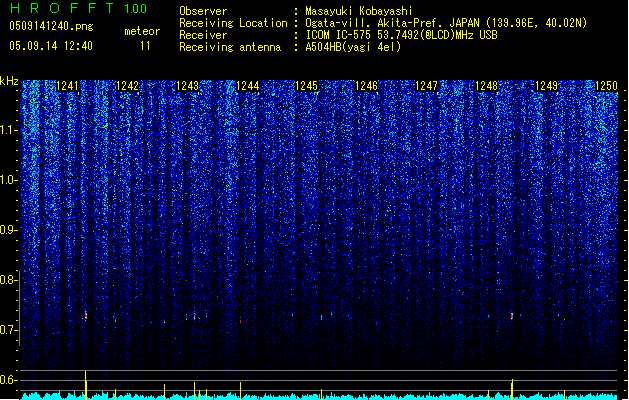Click the Observer label
Screen dimensions: 629x400
[203, 11]
